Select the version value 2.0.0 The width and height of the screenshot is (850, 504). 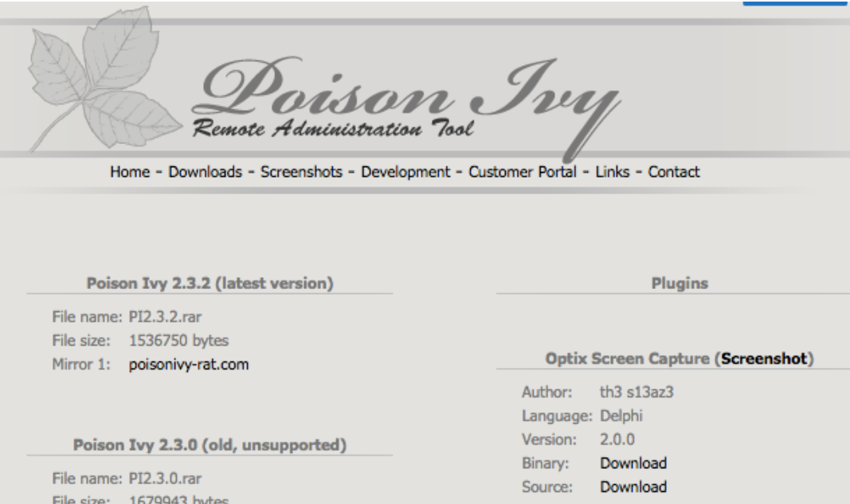click(x=617, y=440)
